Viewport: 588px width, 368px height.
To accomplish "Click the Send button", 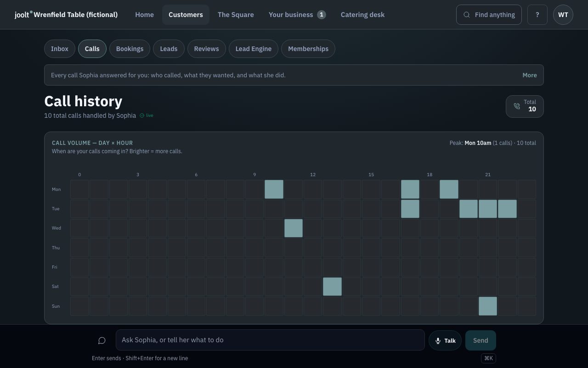I will [481, 340].
